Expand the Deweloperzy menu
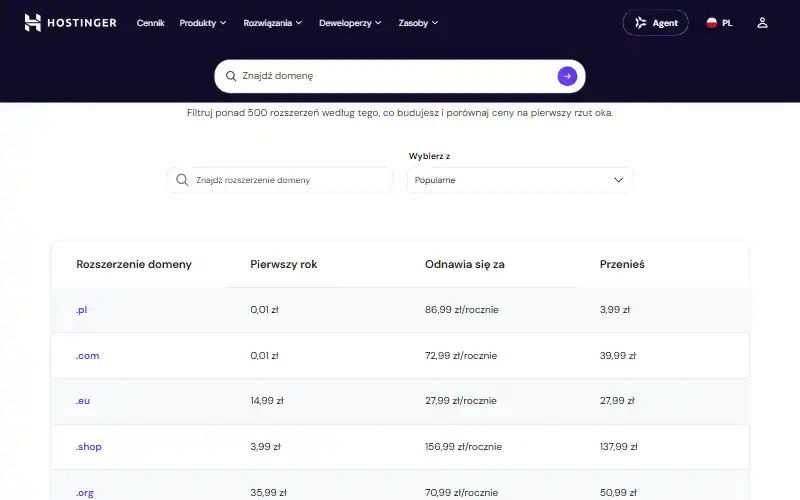This screenshot has height=500, width=800. tap(350, 23)
